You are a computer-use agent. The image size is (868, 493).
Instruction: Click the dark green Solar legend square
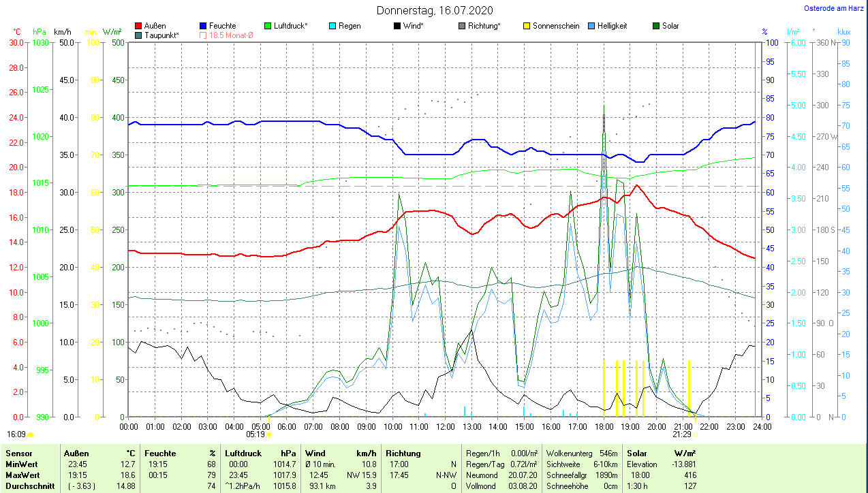pyautogui.click(x=655, y=26)
